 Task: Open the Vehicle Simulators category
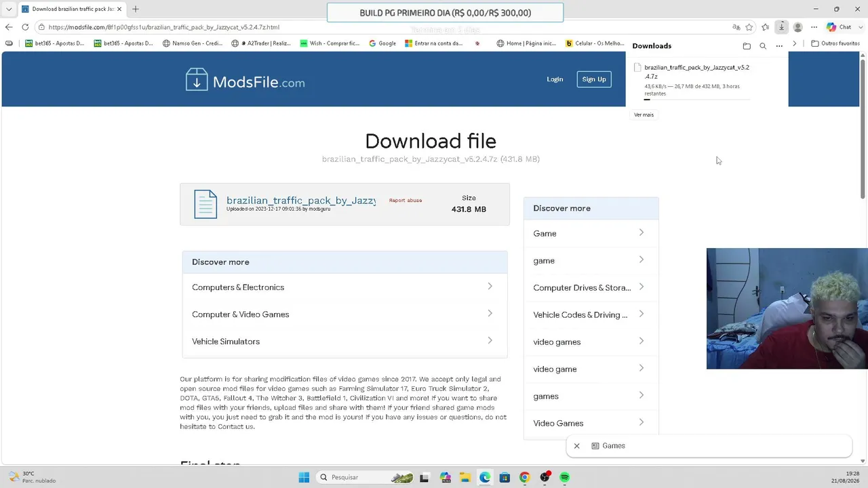[226, 342]
